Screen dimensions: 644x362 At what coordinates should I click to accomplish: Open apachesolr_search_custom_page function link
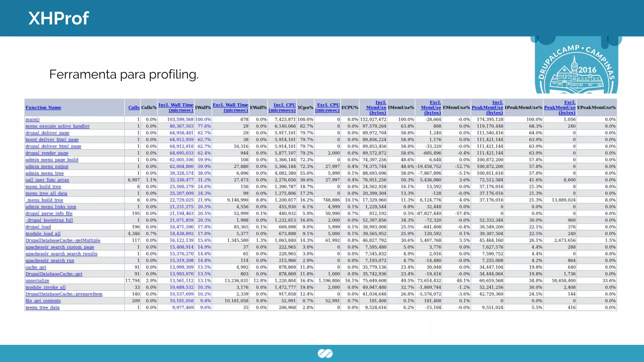click(60, 247)
